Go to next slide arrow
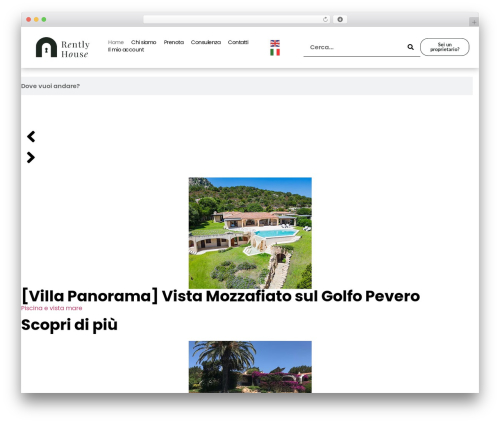The height and width of the screenshot is (423, 500). pyautogui.click(x=31, y=157)
